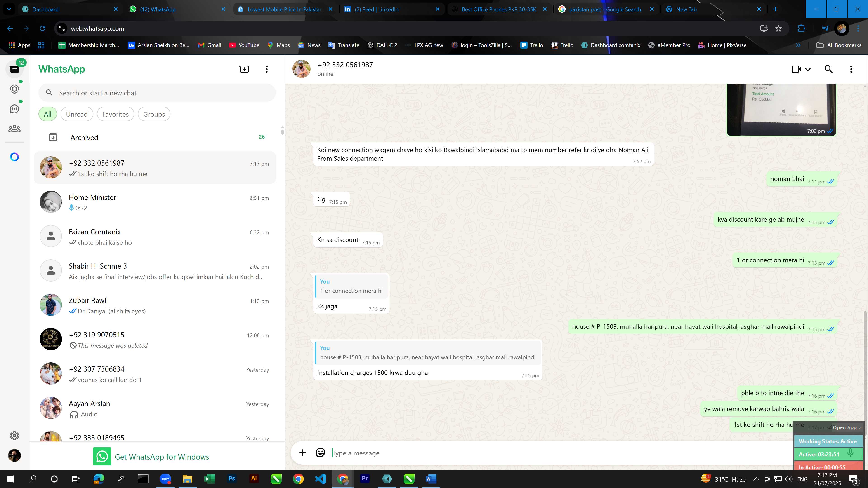The height and width of the screenshot is (488, 868).
Task: Open the Chats icon in WhatsApp sidebar
Action: 14,69
